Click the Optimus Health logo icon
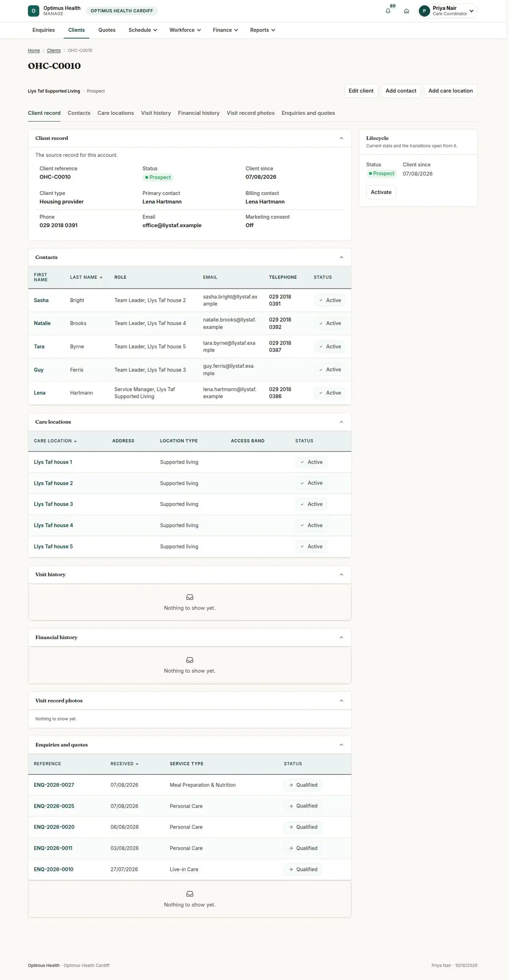The height and width of the screenshot is (980, 509). (x=34, y=11)
